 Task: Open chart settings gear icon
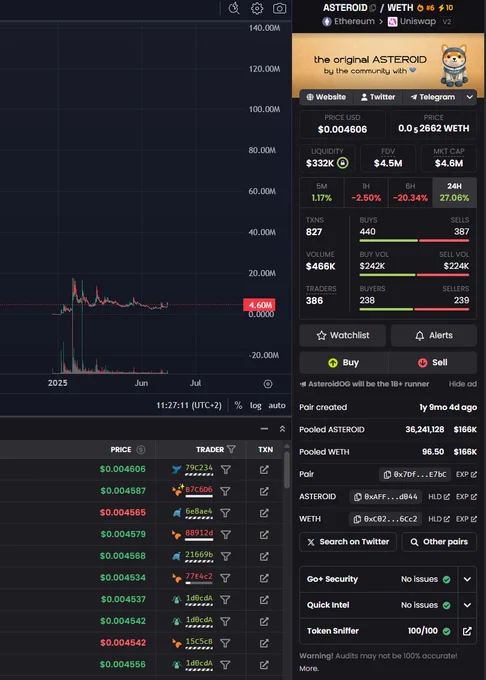[x=257, y=8]
